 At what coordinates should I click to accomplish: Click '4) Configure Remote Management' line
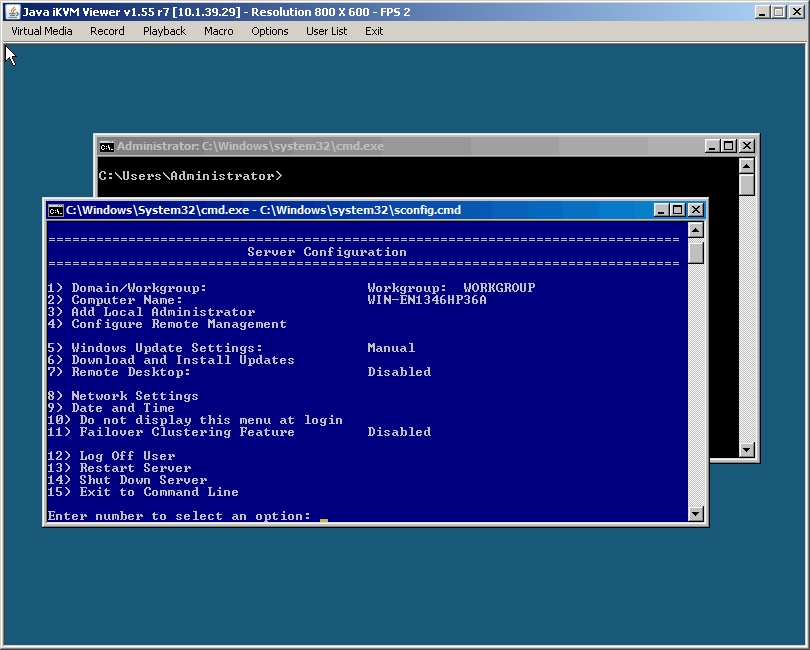(x=167, y=324)
